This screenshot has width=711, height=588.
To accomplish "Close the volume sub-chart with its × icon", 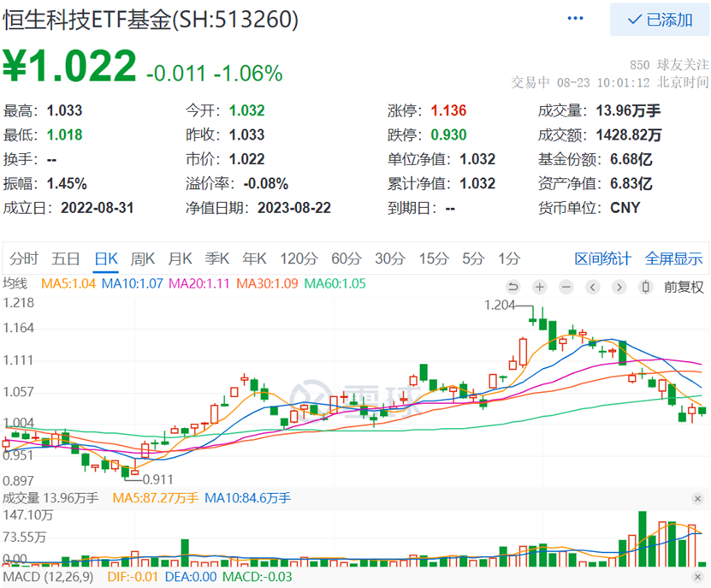I will (699, 499).
